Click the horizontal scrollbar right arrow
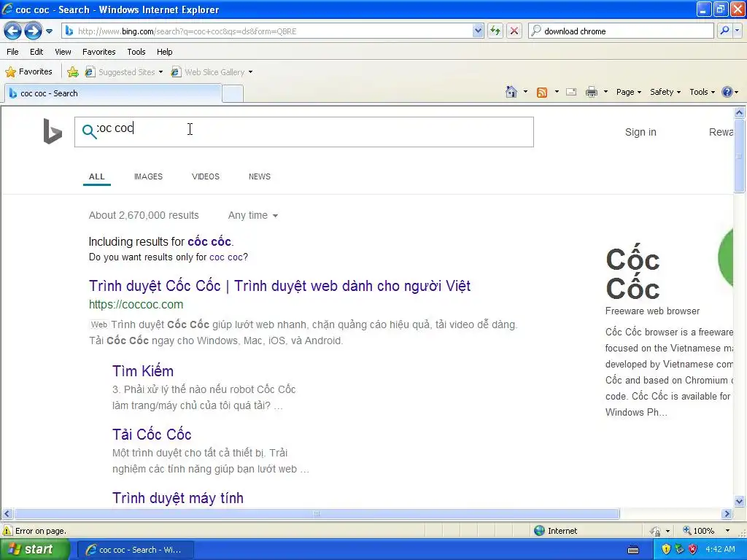The width and height of the screenshot is (747, 560). [727, 514]
